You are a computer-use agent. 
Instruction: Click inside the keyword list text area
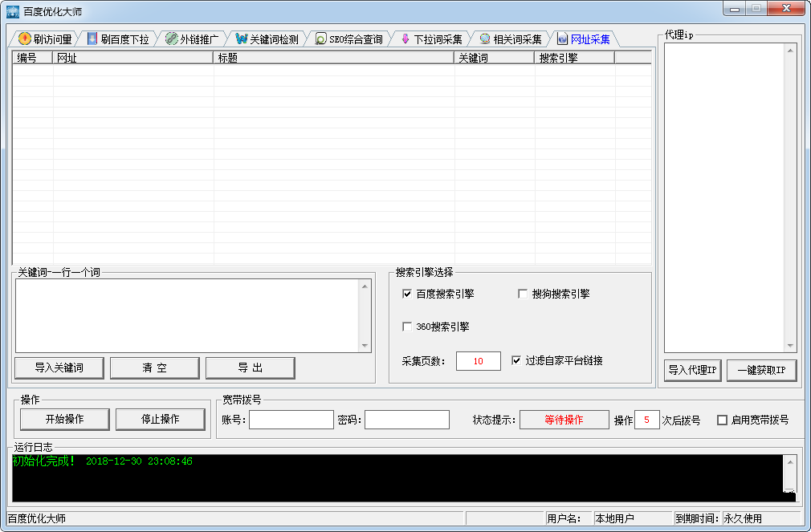click(x=187, y=316)
